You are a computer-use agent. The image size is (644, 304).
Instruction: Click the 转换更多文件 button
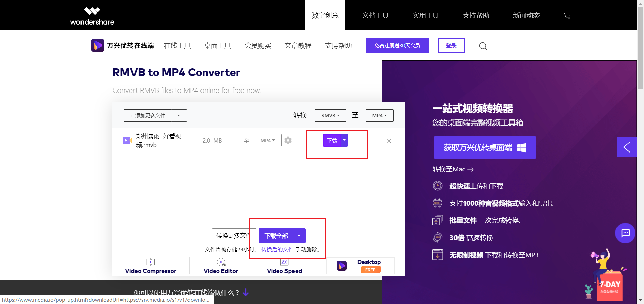point(234,236)
